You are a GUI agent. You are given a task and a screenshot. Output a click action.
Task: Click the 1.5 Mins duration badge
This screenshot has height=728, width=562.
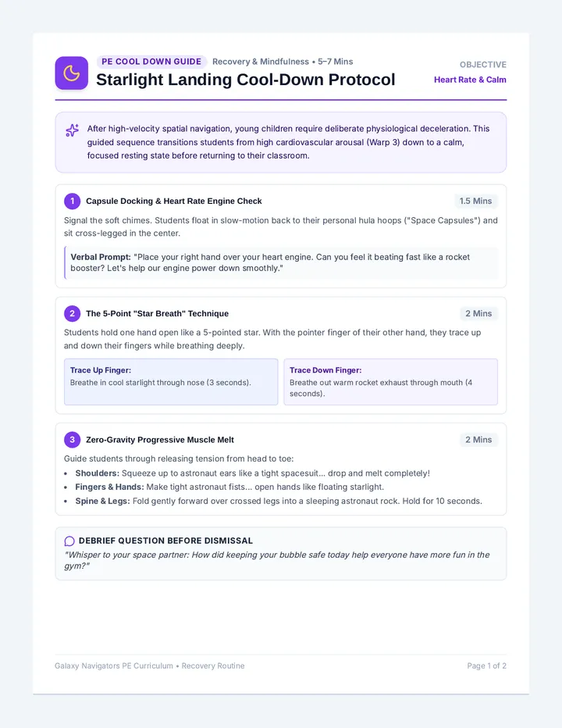pyautogui.click(x=475, y=201)
